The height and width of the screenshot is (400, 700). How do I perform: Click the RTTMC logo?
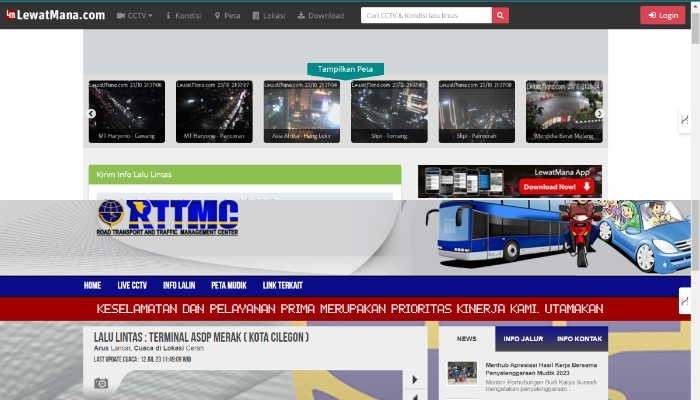point(167,217)
